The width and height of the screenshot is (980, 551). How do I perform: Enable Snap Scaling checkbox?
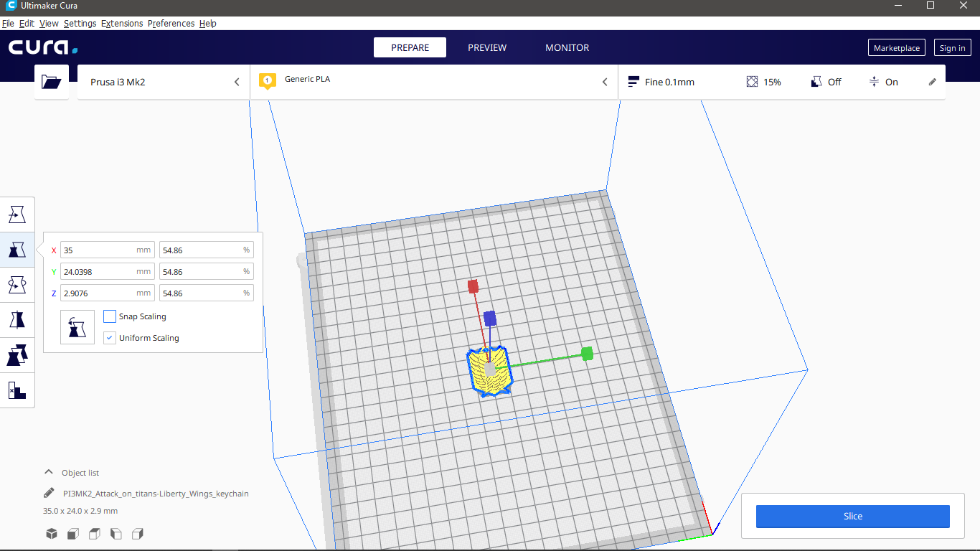(110, 316)
